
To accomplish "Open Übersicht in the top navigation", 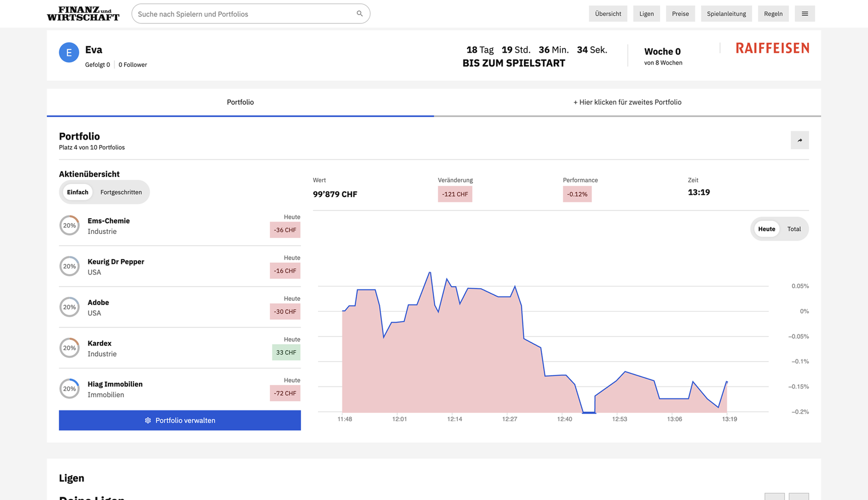I will [608, 14].
